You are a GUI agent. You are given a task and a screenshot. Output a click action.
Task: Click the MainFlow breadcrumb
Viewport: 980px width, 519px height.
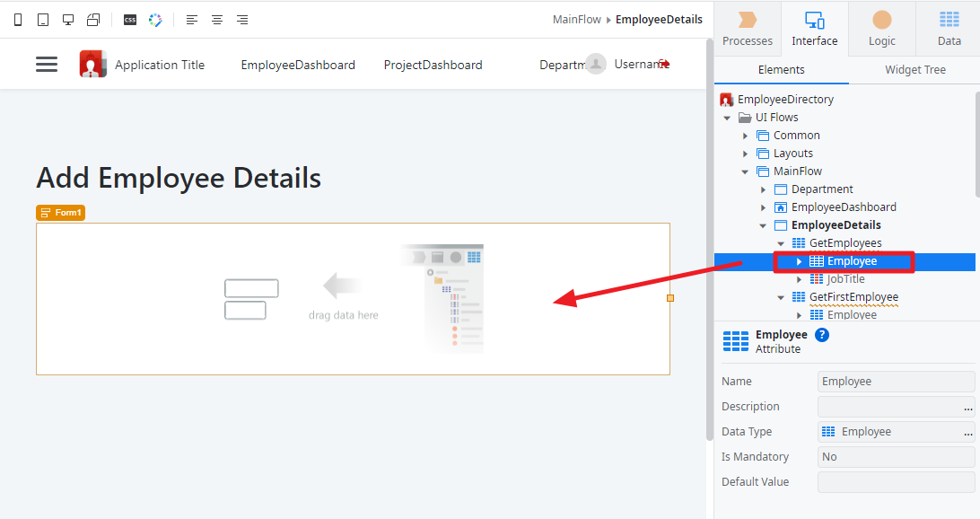(576, 20)
